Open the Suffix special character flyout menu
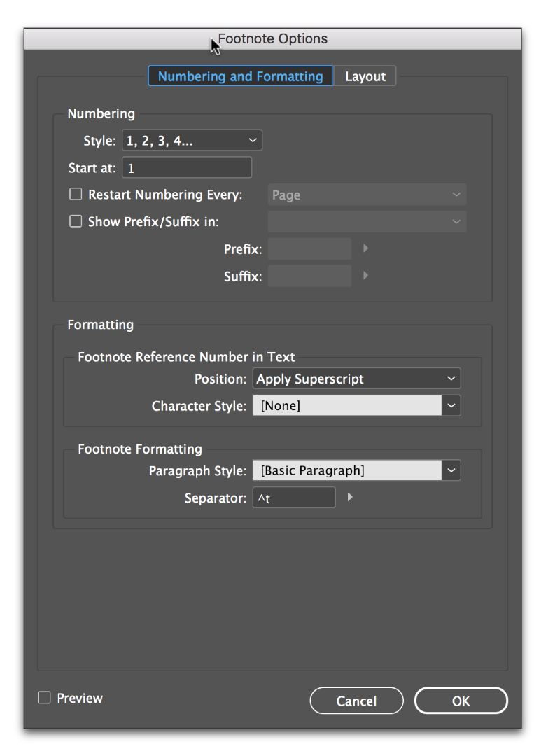The width and height of the screenshot is (546, 756). pos(365,275)
